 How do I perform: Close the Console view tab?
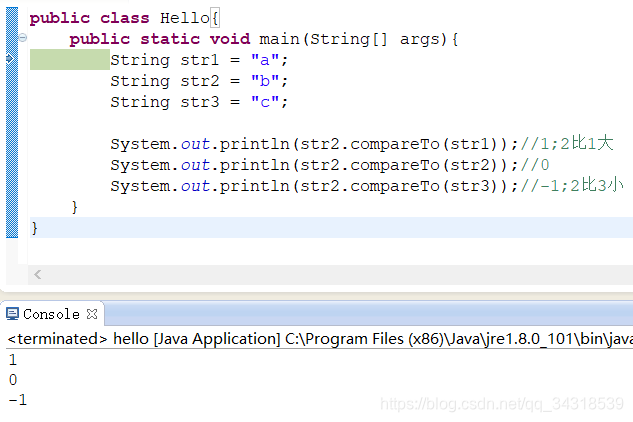[x=92, y=314]
